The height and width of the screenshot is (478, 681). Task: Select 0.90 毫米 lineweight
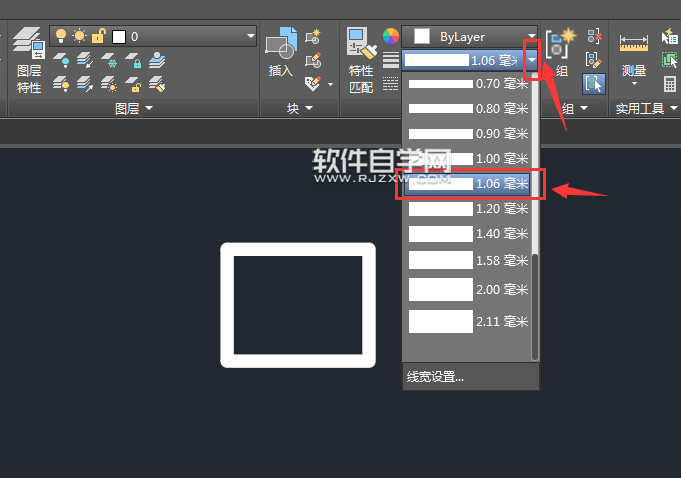coord(468,134)
